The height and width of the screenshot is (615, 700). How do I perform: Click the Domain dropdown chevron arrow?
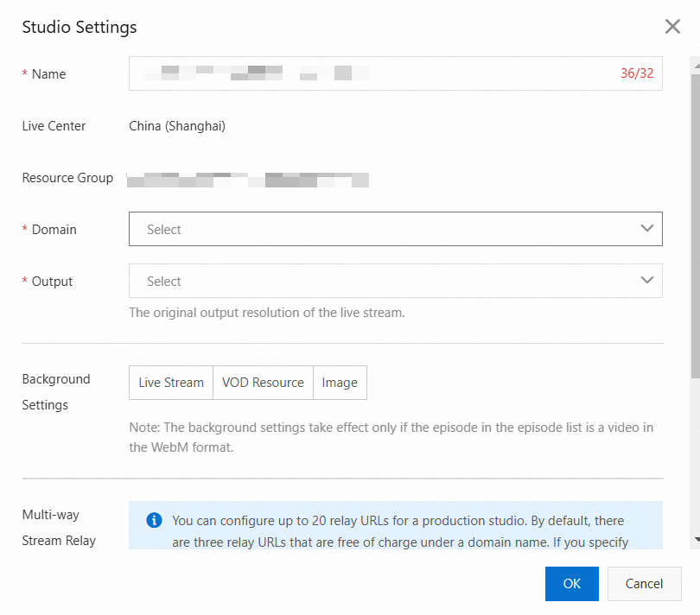[646, 229]
